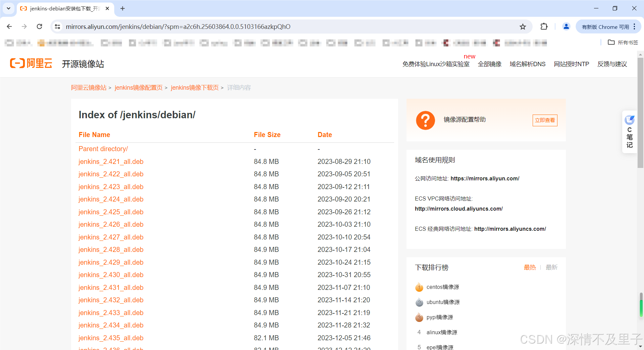Download jenkins_2.431_all.deb
644x350 pixels.
tap(111, 288)
